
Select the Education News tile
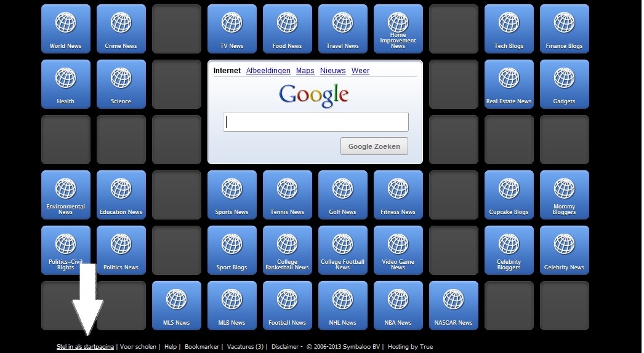(x=121, y=195)
